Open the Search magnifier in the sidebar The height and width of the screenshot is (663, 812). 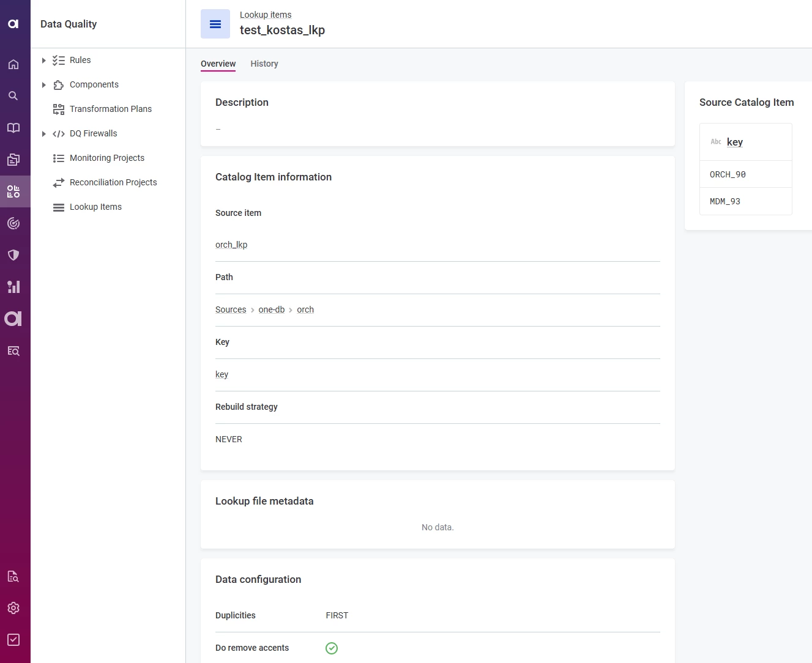[x=13, y=96]
